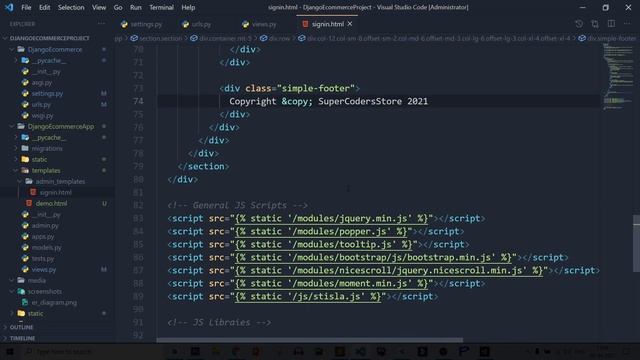The height and width of the screenshot is (360, 640).
Task: Click the Windows taskbar search box
Action: [92, 351]
